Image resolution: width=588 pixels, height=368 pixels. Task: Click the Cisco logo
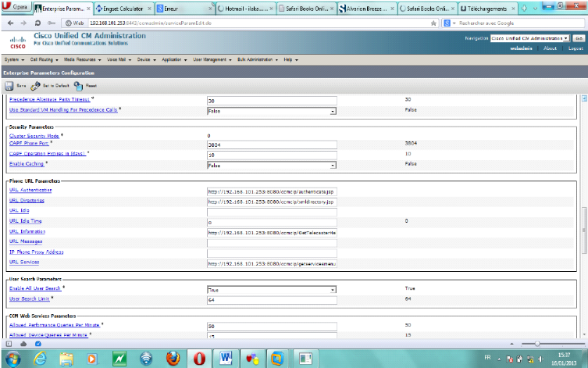point(18,42)
